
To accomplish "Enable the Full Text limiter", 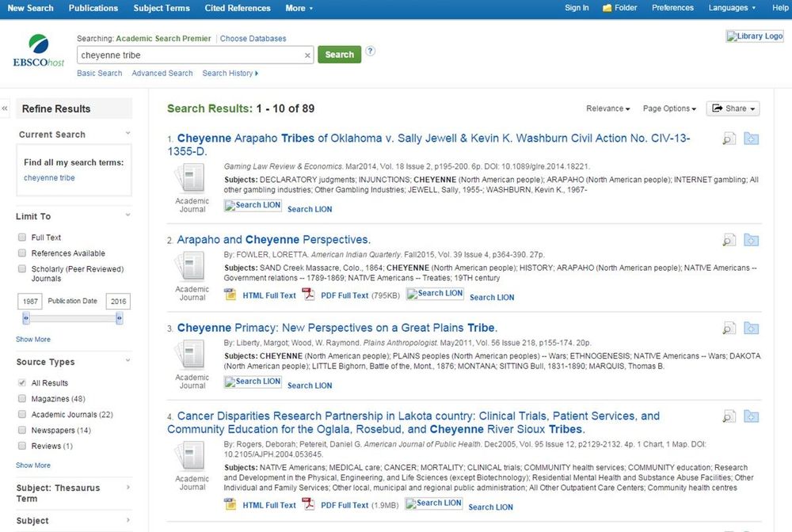I will pos(22,237).
